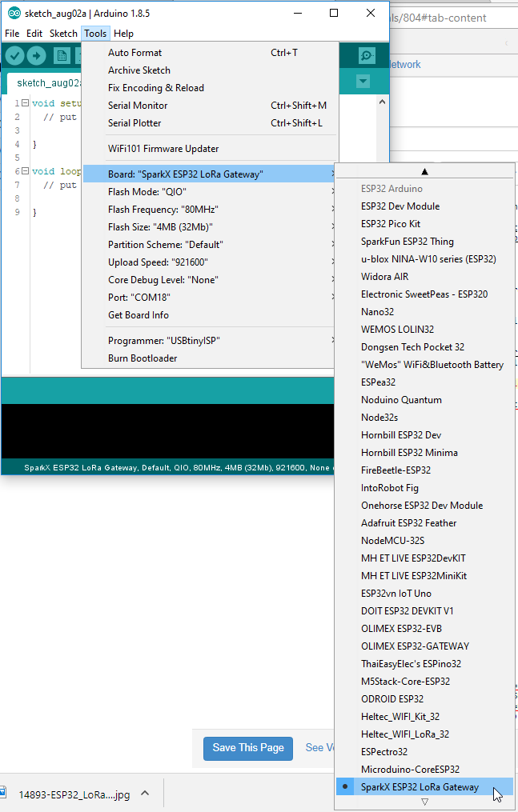
Task: Collapse the setup function fold marker
Action: (25, 103)
